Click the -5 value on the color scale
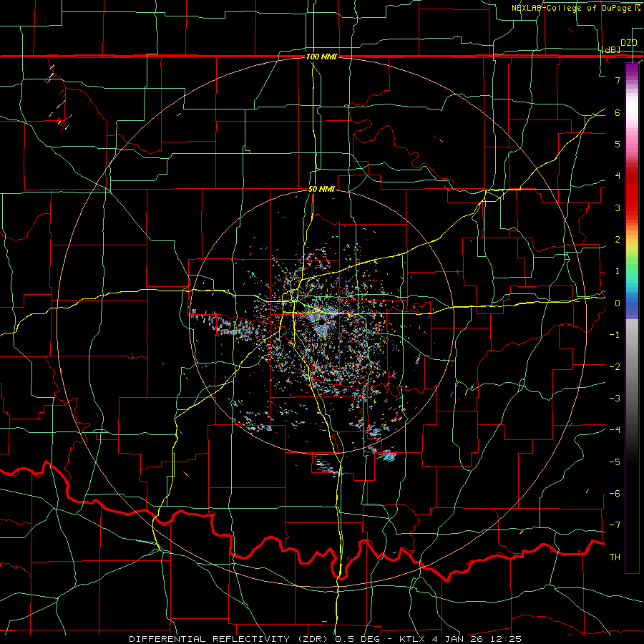This screenshot has height=644, width=644. [x=615, y=462]
